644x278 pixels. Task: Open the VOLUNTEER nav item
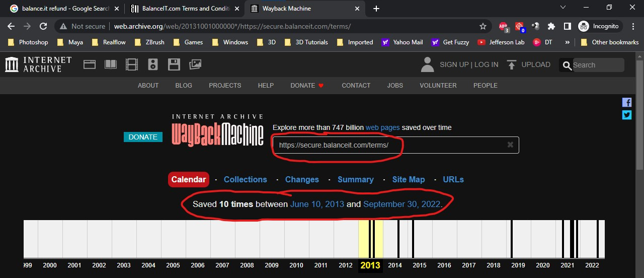pos(438,85)
